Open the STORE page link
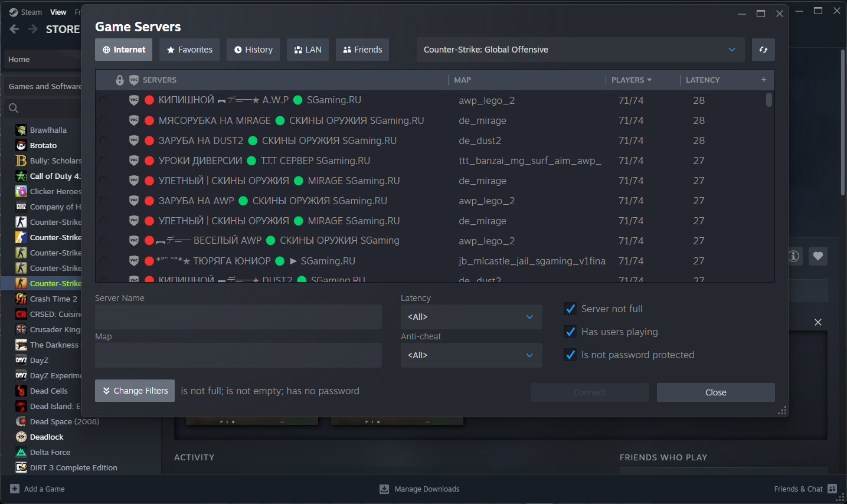The image size is (847, 504). tap(63, 29)
